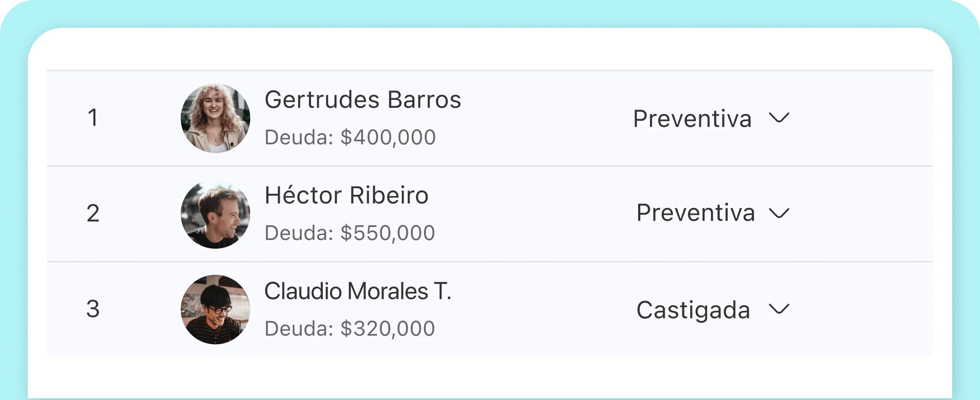Click Gertrudes Barros's profile photo
The width and height of the screenshot is (980, 400).
coord(215,118)
